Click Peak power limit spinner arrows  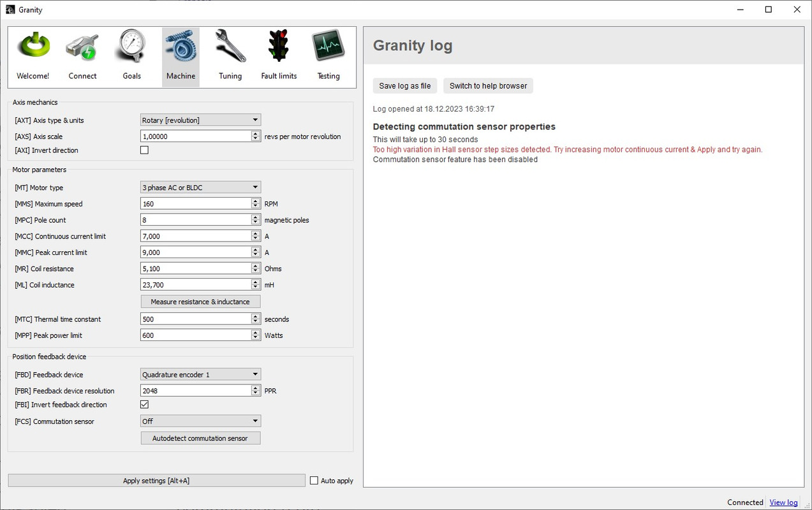[x=256, y=335]
